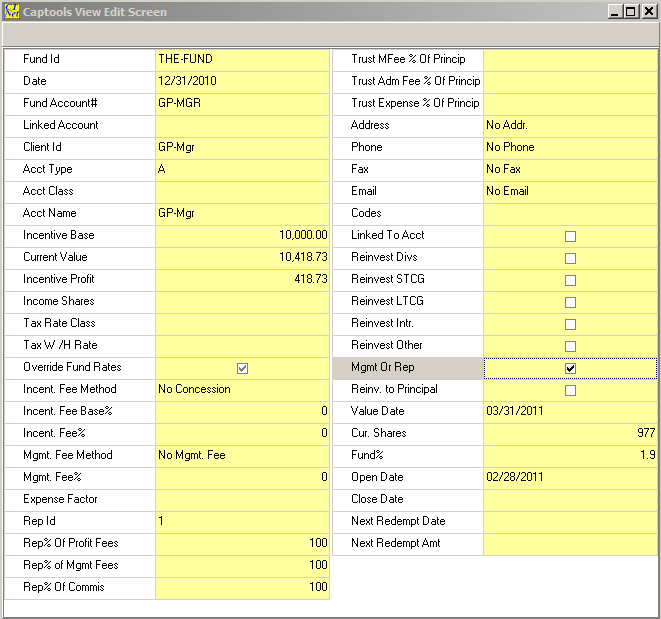Click the Captools app icon in title bar
Image resolution: width=661 pixels, height=619 pixels.
coord(12,12)
